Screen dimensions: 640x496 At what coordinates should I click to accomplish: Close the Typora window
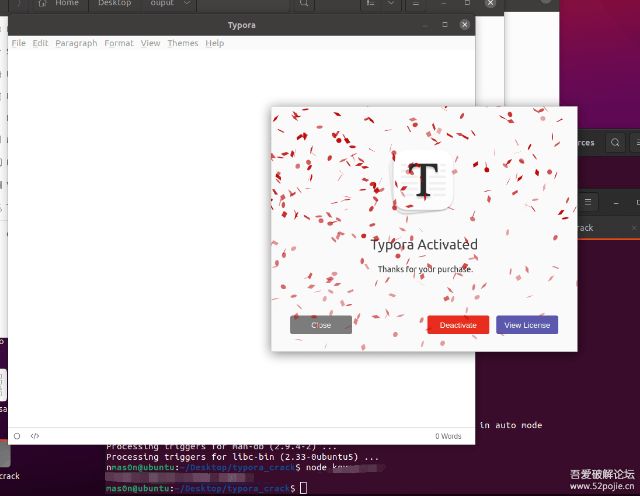[464, 24]
